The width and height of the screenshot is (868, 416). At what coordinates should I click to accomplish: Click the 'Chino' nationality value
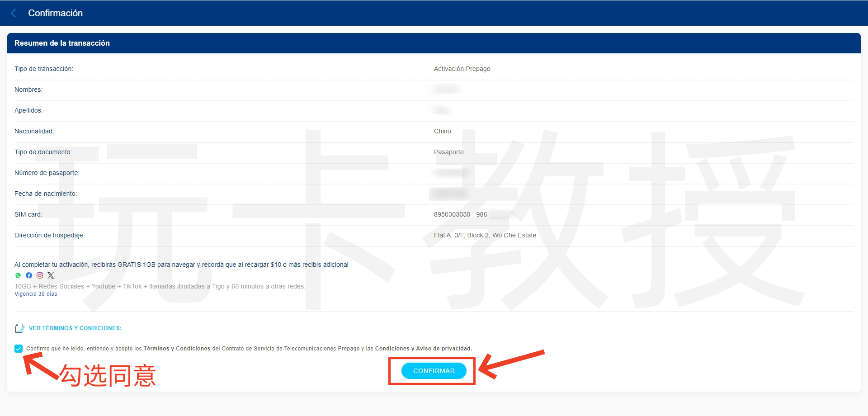(442, 131)
